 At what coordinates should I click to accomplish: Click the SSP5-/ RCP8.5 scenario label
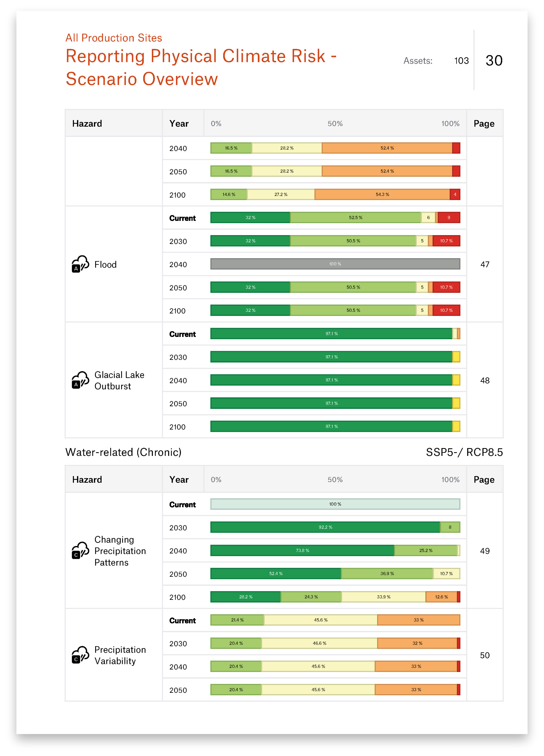[464, 452]
